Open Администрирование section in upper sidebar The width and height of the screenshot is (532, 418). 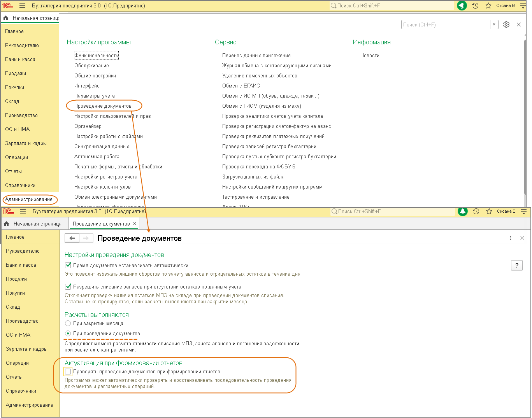pos(29,199)
